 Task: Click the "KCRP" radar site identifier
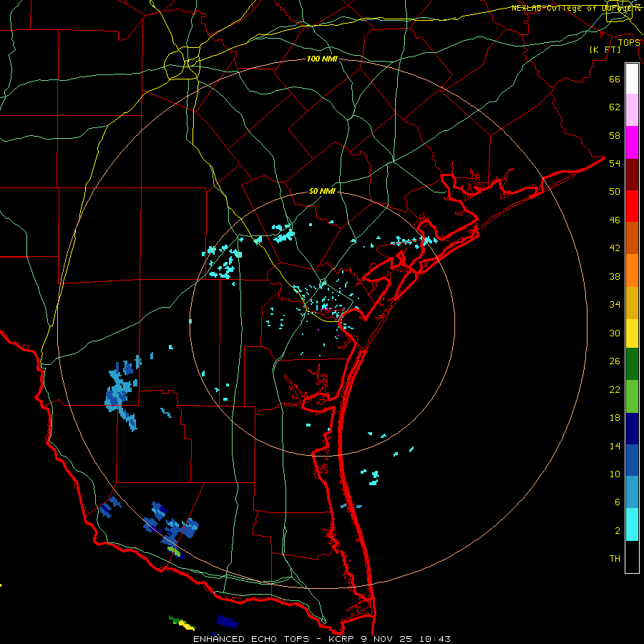click(x=342, y=639)
